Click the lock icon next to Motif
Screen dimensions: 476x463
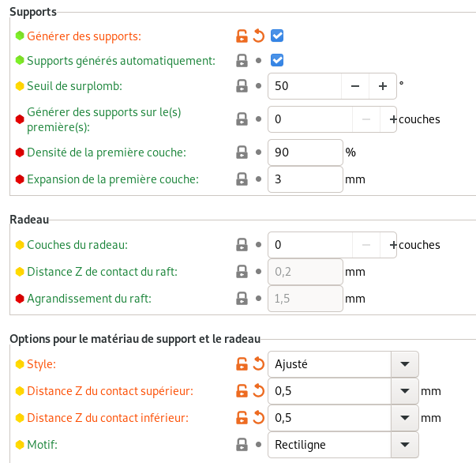(x=242, y=445)
